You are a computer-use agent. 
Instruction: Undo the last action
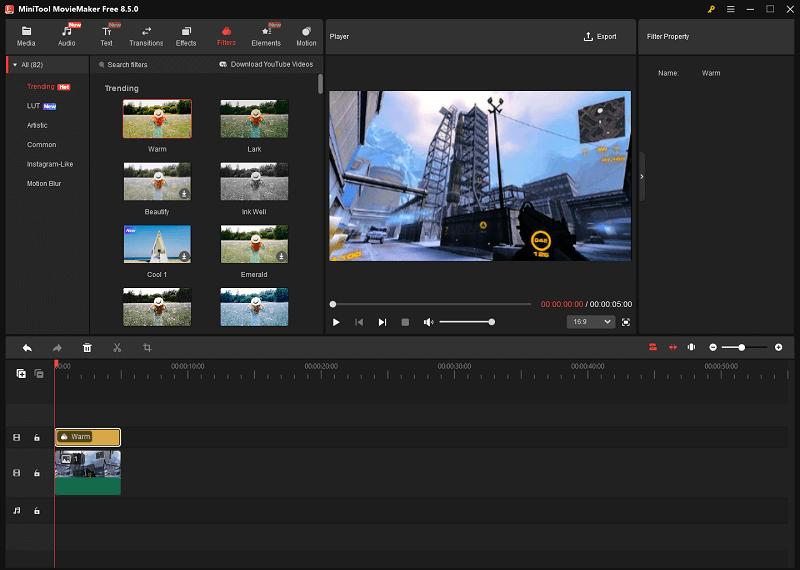[27, 348]
